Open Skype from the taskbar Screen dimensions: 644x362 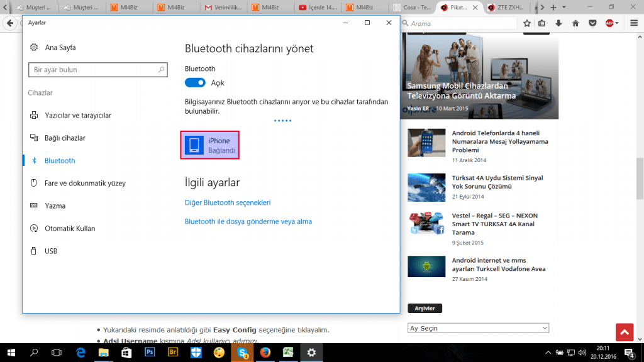click(x=241, y=353)
